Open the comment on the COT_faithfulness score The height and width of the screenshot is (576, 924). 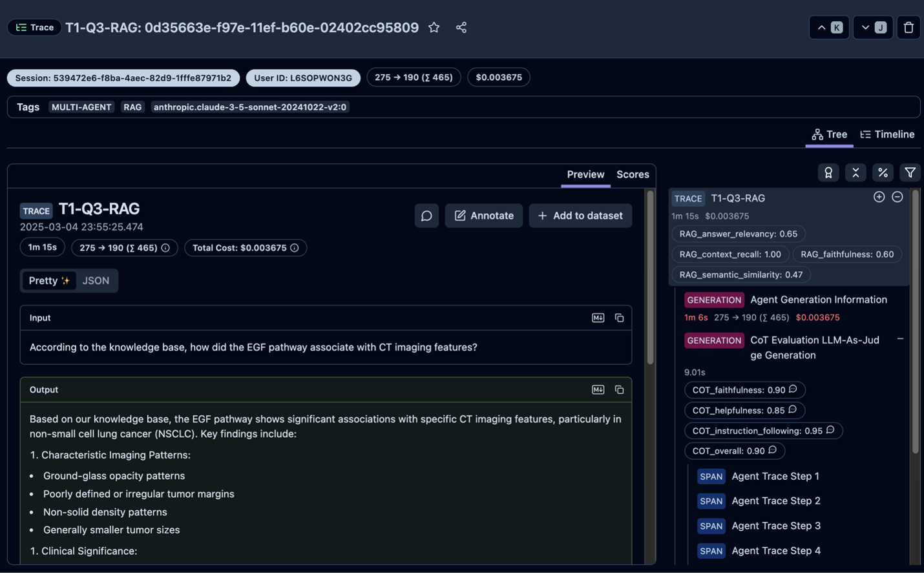click(793, 389)
